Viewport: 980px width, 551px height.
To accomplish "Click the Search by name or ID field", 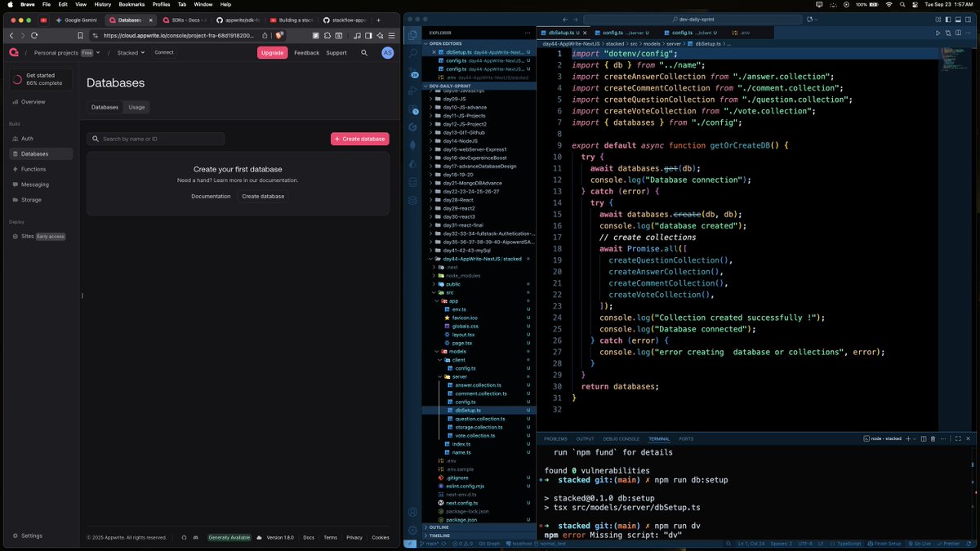I will [x=155, y=139].
